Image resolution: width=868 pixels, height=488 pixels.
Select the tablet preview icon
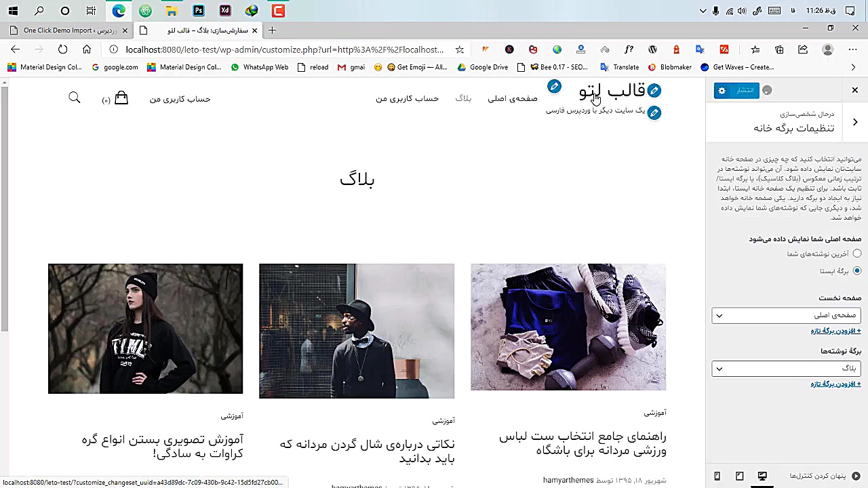click(740, 476)
